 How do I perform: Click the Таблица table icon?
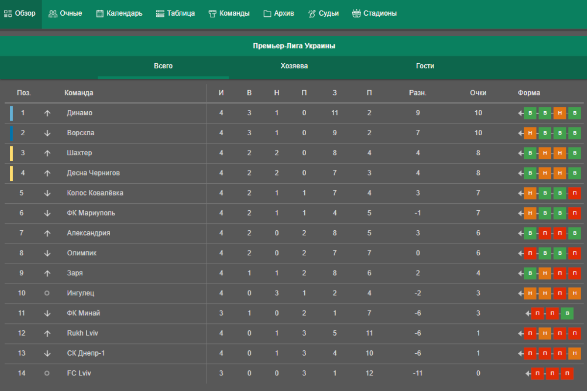point(160,14)
